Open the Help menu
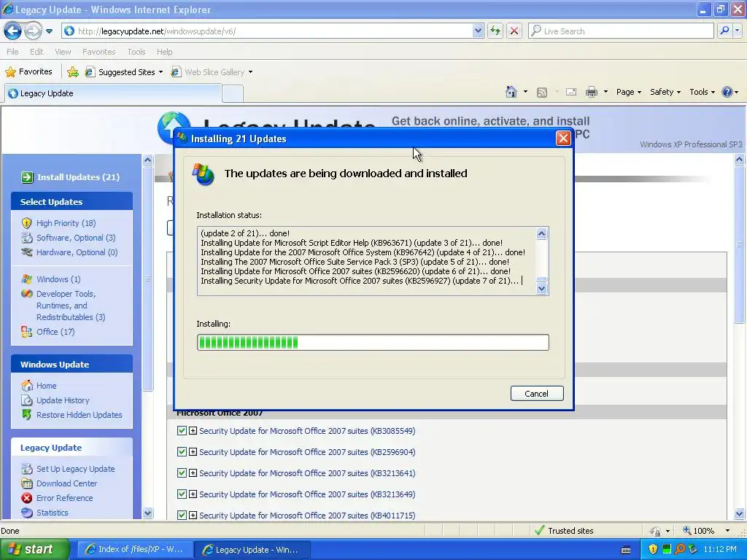747x560 pixels. coord(164,52)
